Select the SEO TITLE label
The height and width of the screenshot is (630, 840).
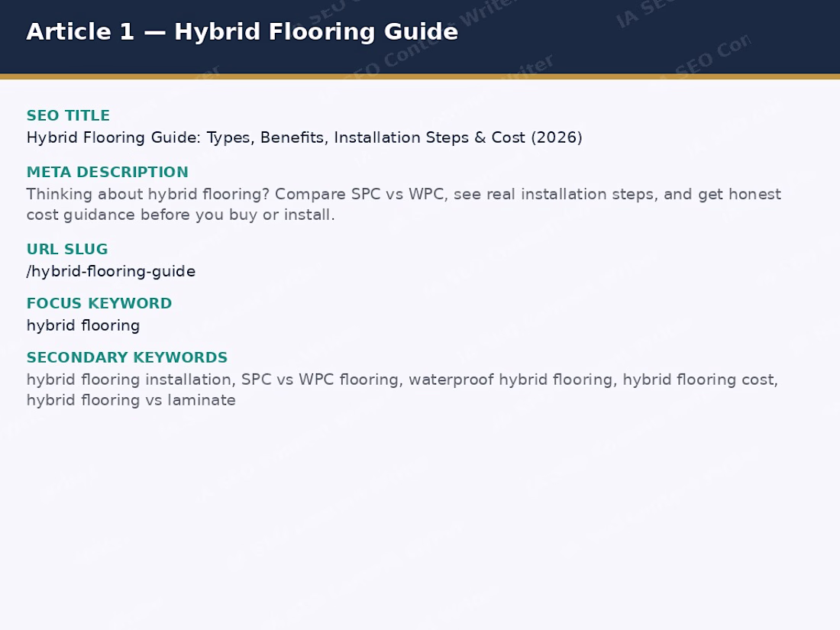click(x=68, y=116)
